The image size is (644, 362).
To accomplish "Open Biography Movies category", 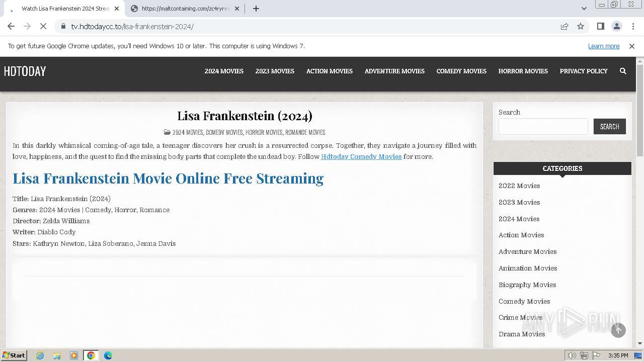I will tap(527, 285).
